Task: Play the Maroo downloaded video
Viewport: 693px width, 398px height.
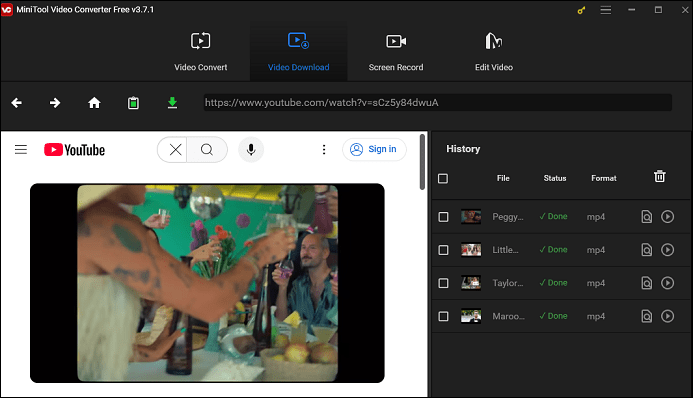Action: pos(667,316)
